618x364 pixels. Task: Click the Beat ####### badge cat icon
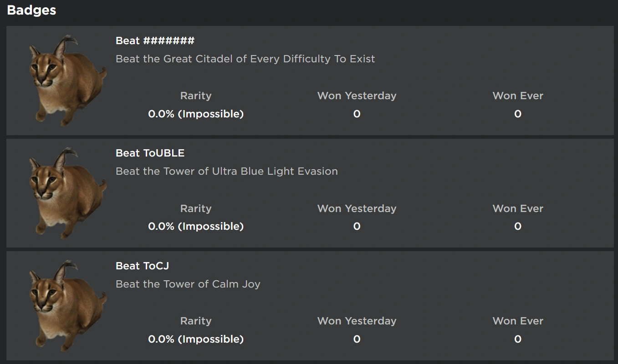pyautogui.click(x=67, y=81)
